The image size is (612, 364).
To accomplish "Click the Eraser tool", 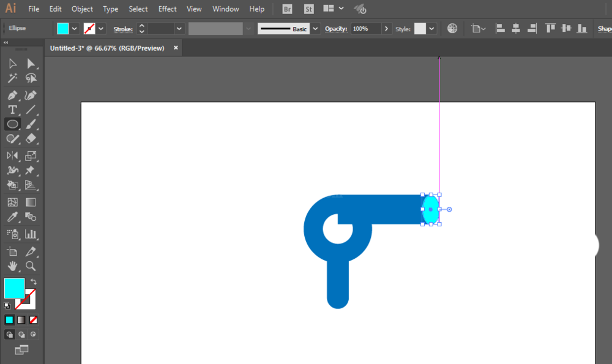I will click(x=31, y=138).
